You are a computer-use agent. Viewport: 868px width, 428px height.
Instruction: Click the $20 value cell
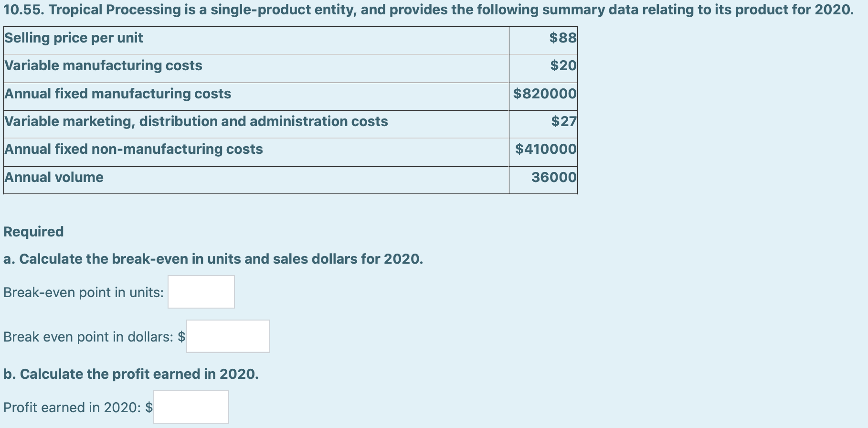[544, 65]
